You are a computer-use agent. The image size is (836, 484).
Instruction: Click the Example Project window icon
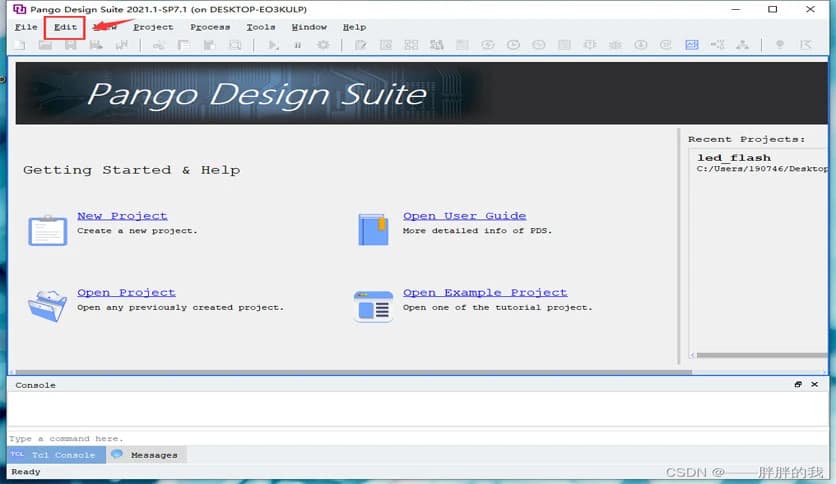click(373, 306)
